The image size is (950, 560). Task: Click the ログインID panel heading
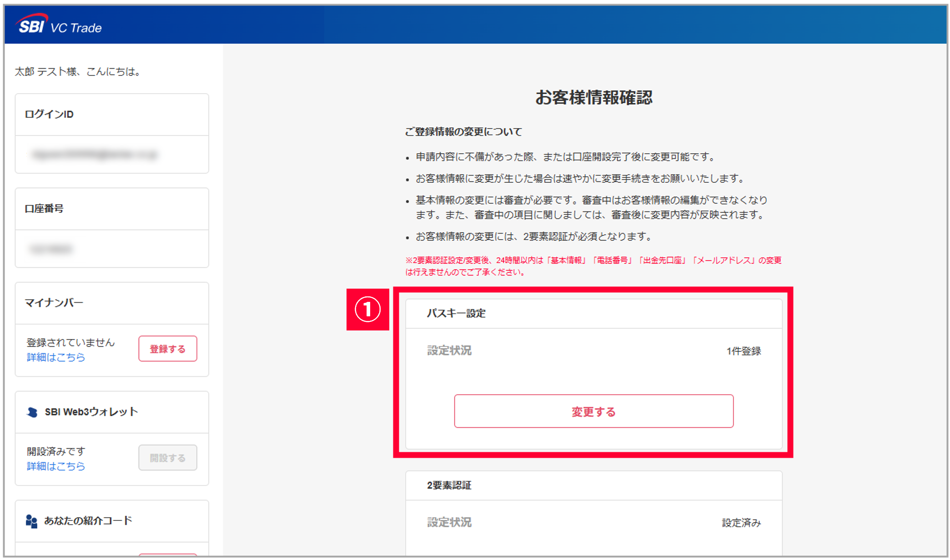49,114
